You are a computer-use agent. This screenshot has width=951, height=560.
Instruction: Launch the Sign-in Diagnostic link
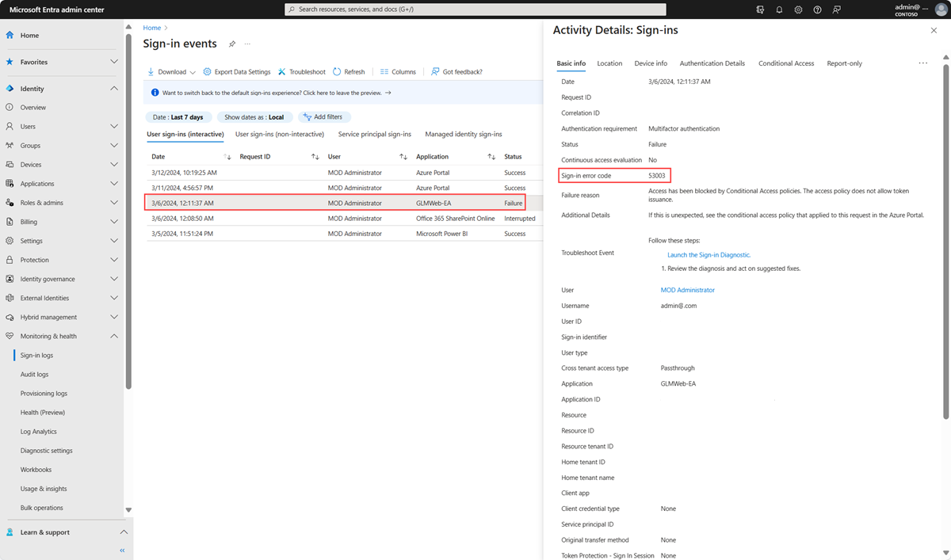point(708,255)
